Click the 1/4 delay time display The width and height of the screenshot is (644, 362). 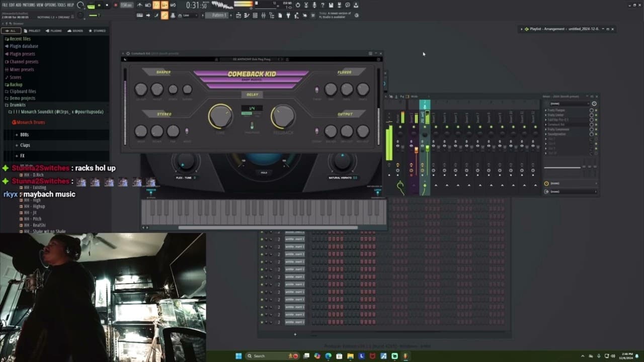tap(252, 108)
